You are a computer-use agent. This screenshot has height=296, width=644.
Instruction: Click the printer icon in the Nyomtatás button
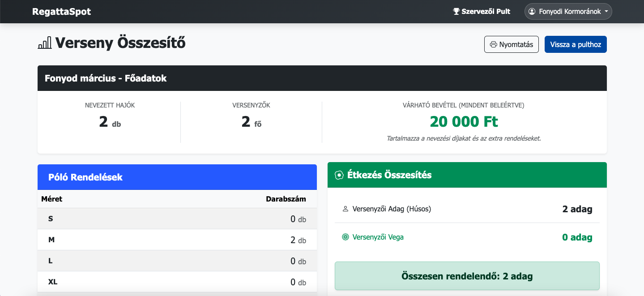tap(493, 45)
